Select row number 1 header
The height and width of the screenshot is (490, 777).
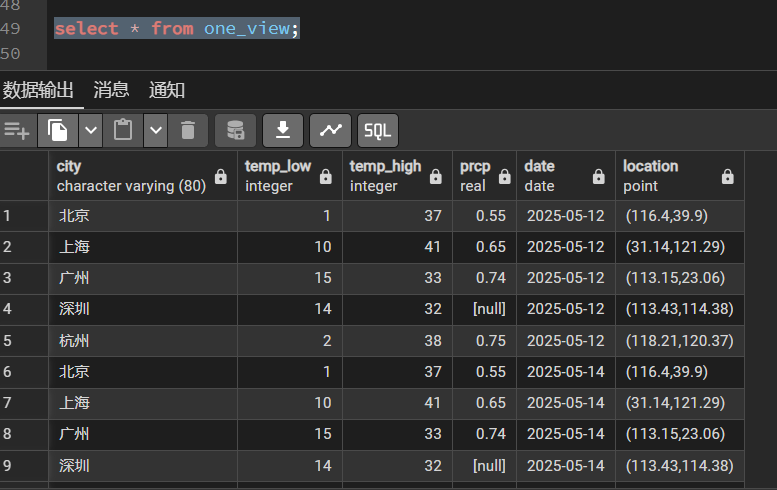(x=24, y=216)
